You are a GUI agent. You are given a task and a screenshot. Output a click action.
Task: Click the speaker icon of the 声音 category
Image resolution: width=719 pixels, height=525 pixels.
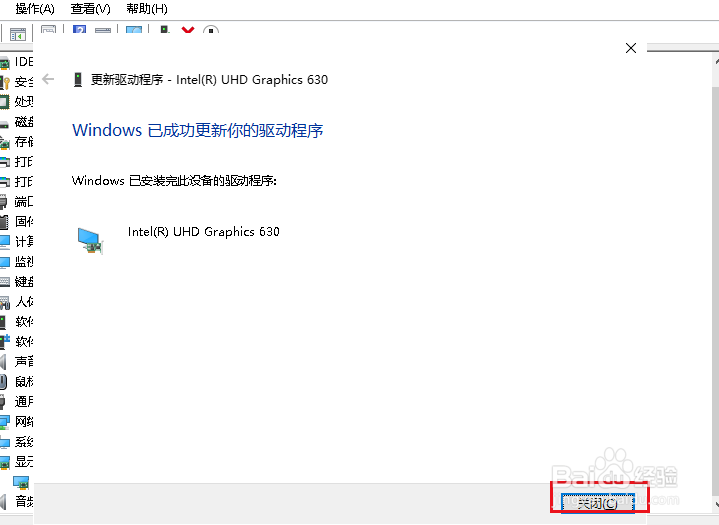click(4, 362)
